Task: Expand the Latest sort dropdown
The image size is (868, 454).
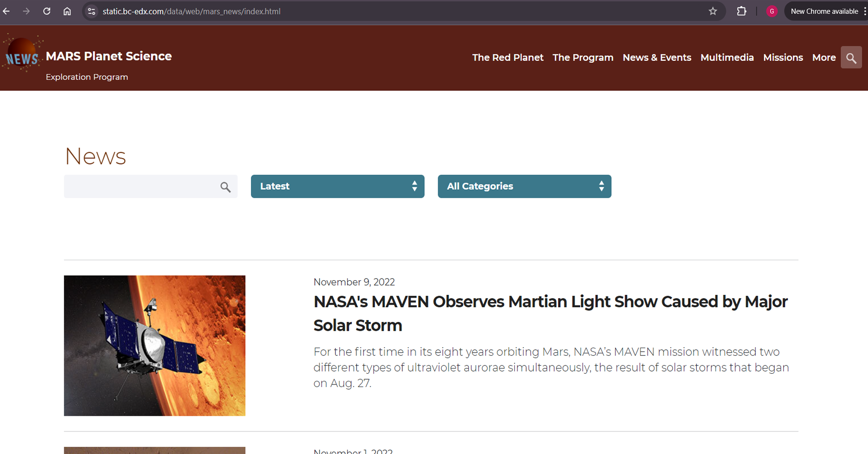Action: (337, 187)
